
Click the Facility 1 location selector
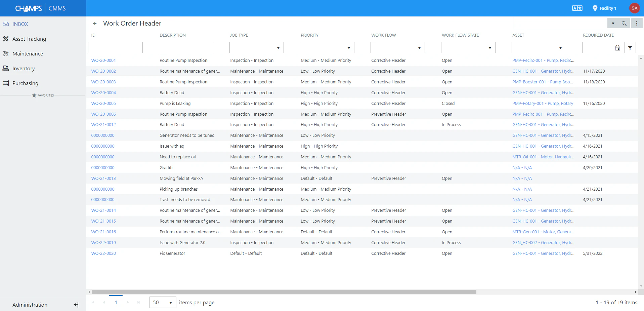click(x=604, y=8)
